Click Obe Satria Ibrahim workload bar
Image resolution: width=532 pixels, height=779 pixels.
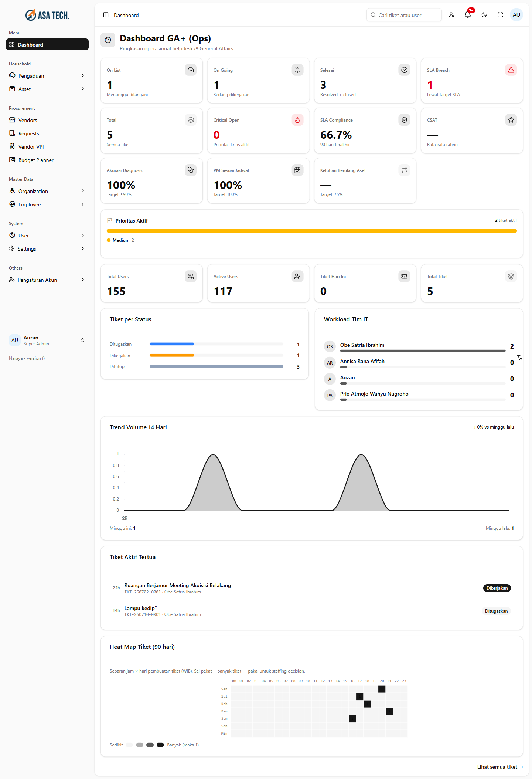(423, 351)
